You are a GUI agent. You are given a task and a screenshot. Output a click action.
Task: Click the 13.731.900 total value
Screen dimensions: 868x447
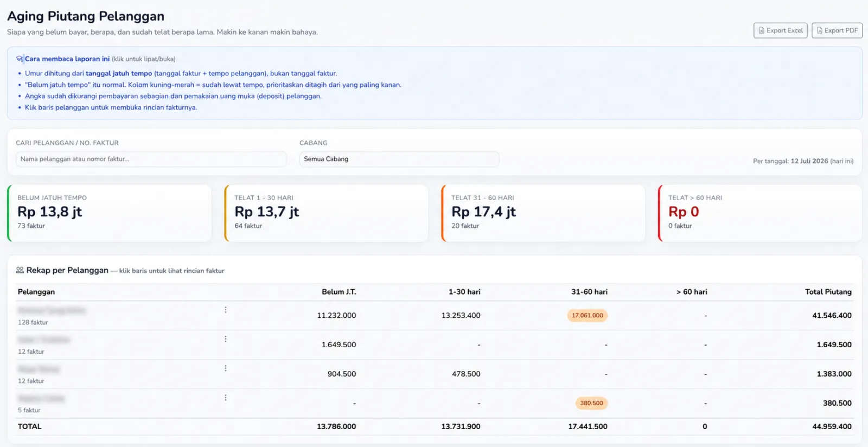[461, 426]
